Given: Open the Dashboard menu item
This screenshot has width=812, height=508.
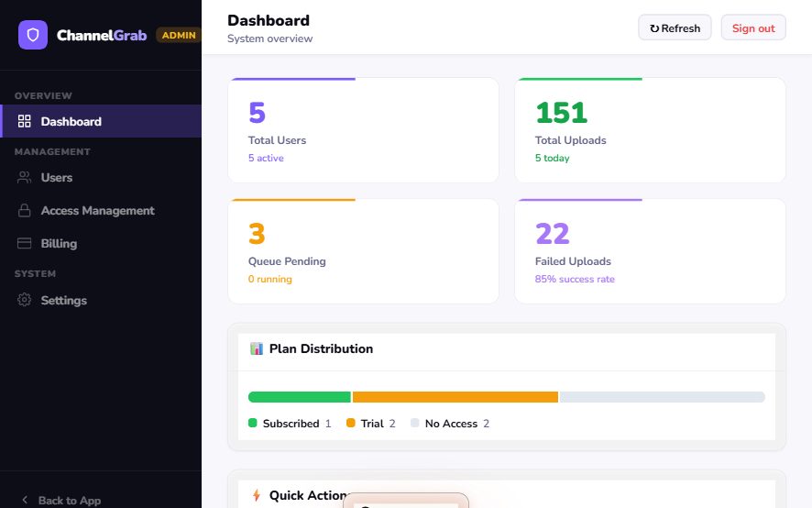Looking at the screenshot, I should (x=101, y=121).
